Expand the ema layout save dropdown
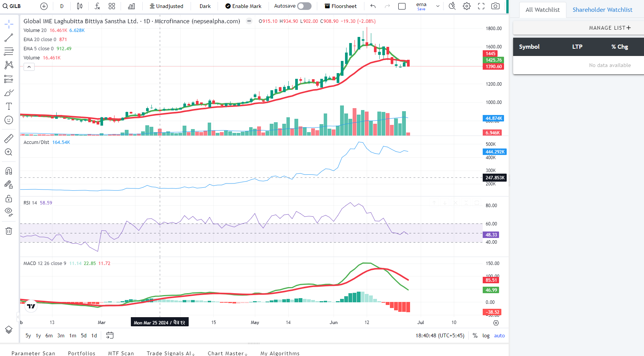 (x=438, y=6)
